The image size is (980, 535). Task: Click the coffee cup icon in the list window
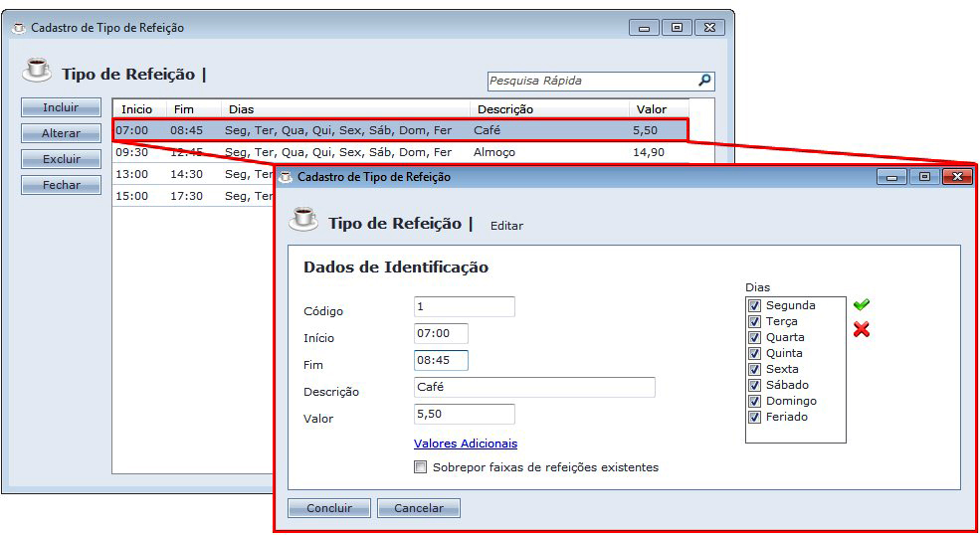tap(37, 71)
